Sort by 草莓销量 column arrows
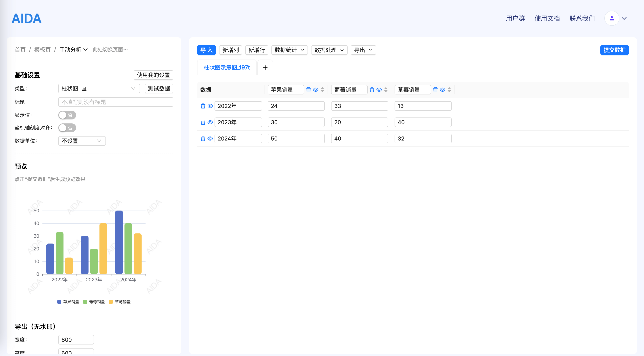This screenshot has height=356, width=644. click(449, 89)
